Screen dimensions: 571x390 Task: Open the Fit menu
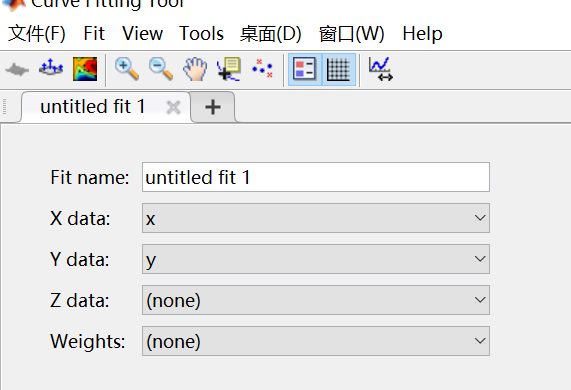pos(94,34)
